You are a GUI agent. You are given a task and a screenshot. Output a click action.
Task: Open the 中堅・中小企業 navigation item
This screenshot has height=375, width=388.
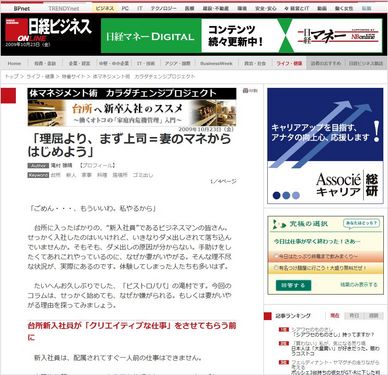click(x=113, y=63)
